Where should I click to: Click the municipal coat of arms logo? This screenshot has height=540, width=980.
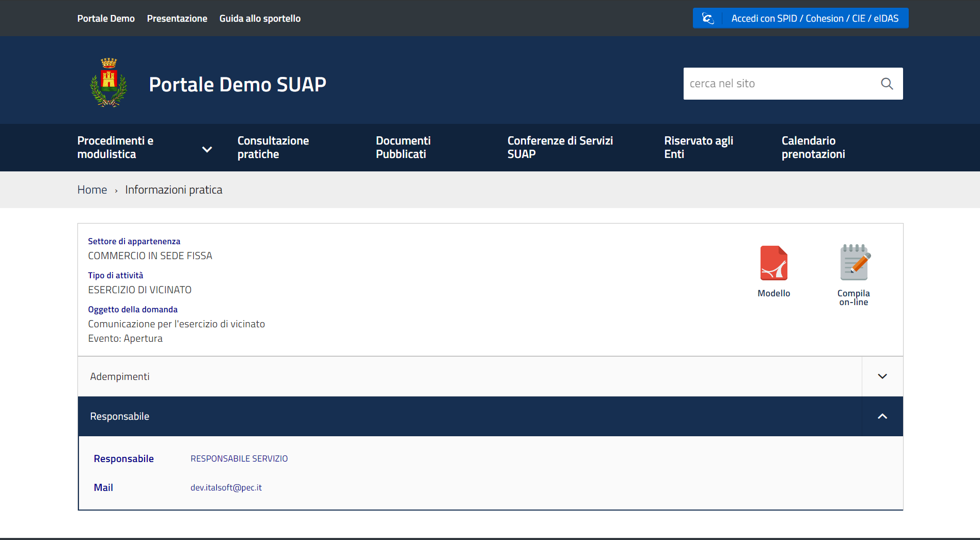pos(108,83)
